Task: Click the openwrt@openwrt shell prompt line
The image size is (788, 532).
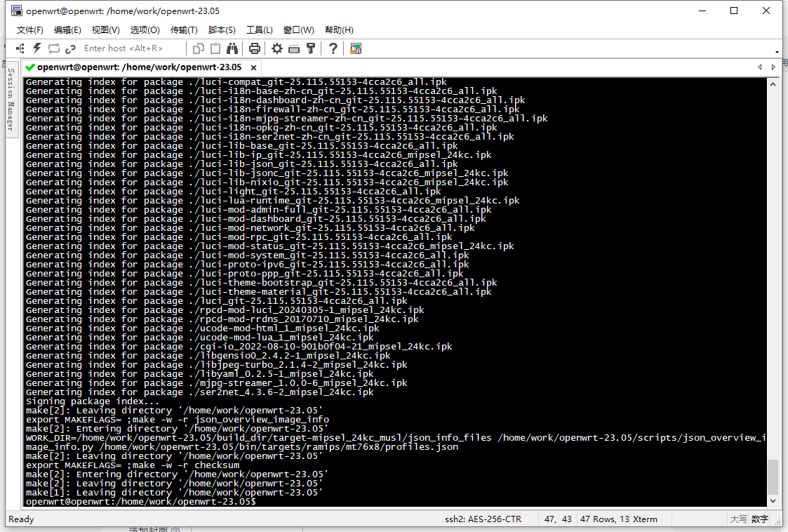Action: click(x=141, y=501)
